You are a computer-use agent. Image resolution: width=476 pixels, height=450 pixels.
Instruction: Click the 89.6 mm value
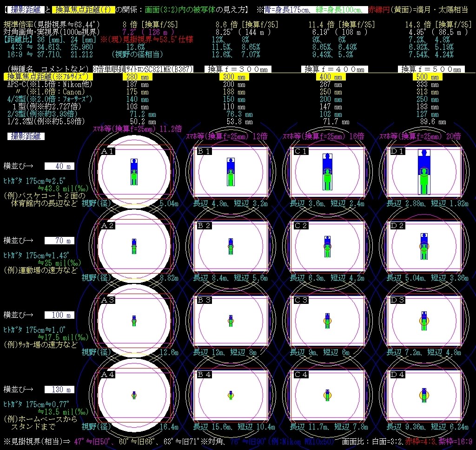coord(433,121)
